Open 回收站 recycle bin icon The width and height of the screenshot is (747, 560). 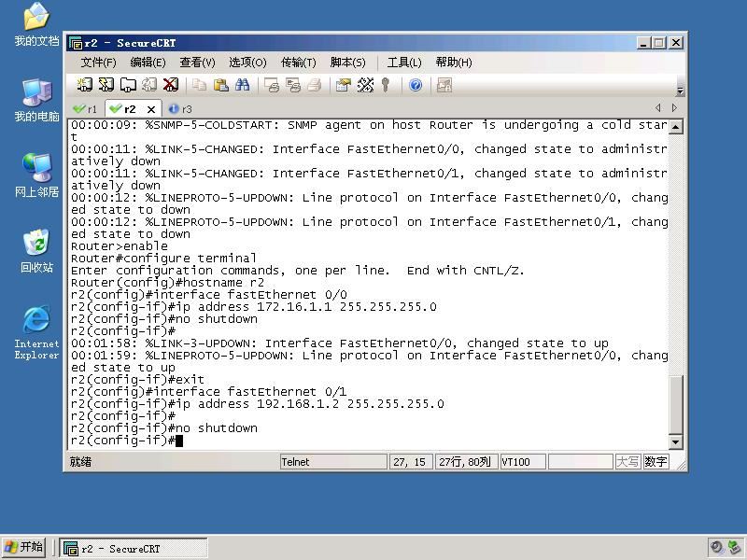(36, 250)
